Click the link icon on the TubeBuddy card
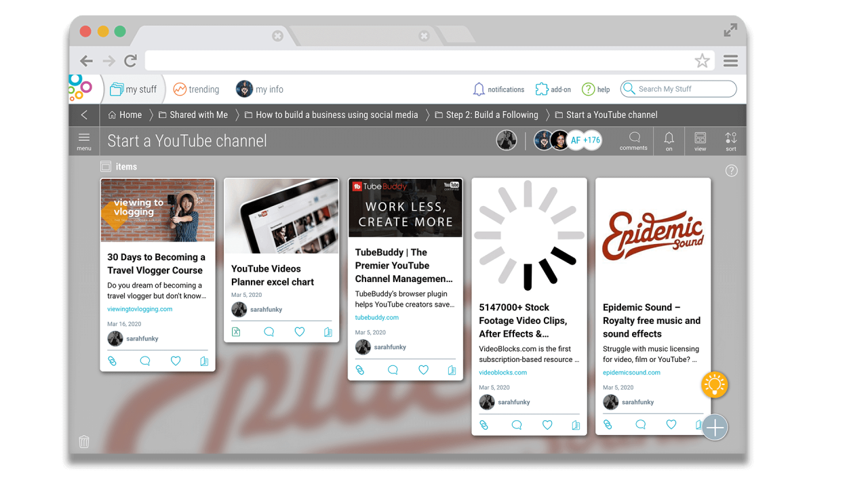The height and width of the screenshot is (488, 868). coord(360,370)
